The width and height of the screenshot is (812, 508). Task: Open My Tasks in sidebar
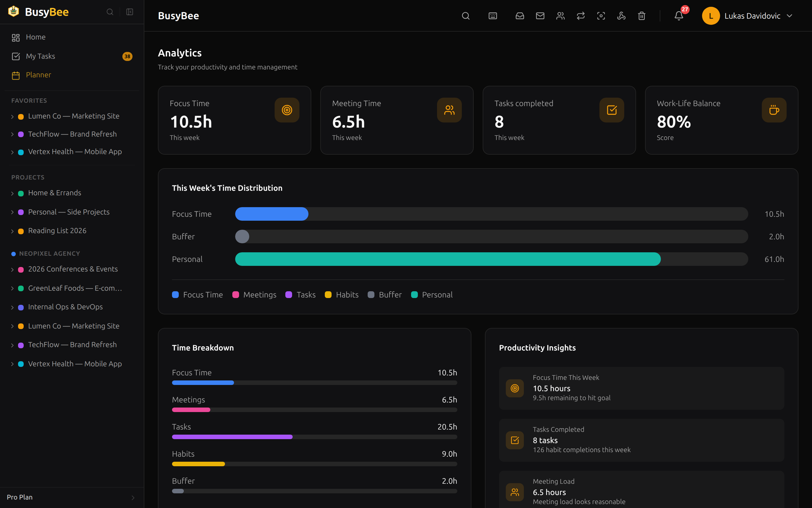click(72, 56)
